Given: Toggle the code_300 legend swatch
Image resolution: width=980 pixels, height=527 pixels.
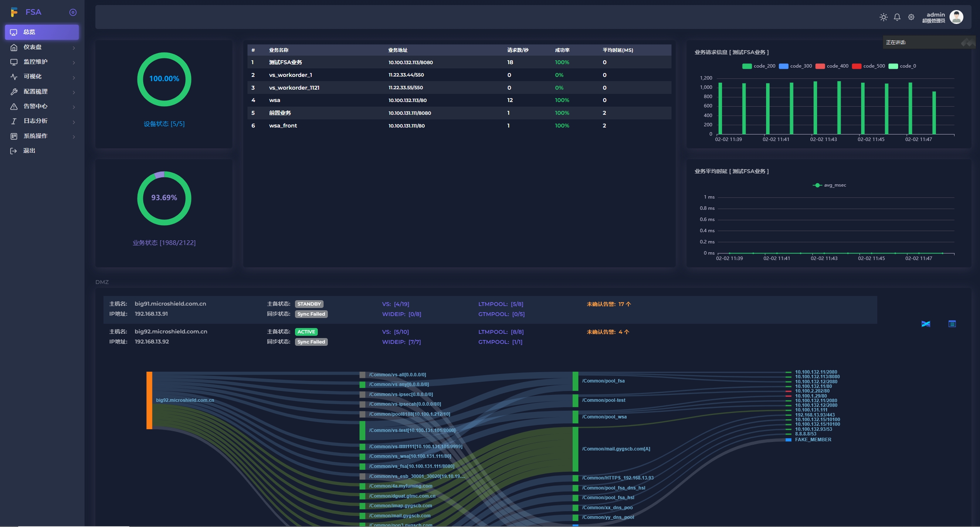Looking at the screenshot, I should point(783,66).
